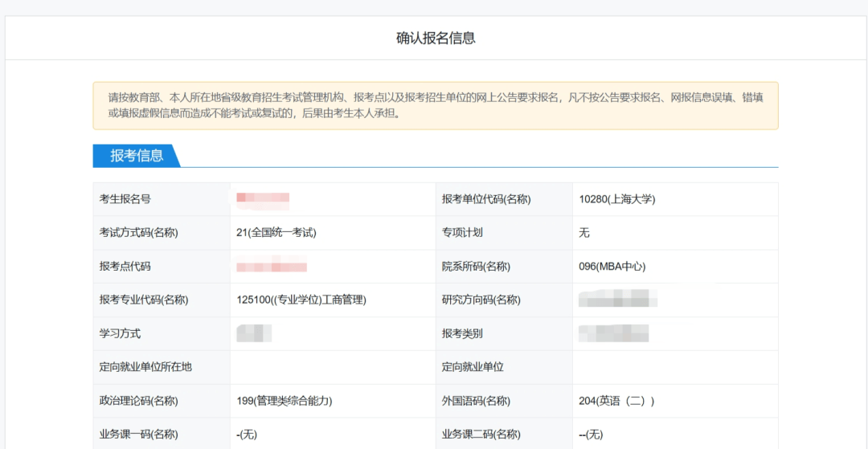
Task: Click the 专项计划 value 无
Action: [584, 233]
